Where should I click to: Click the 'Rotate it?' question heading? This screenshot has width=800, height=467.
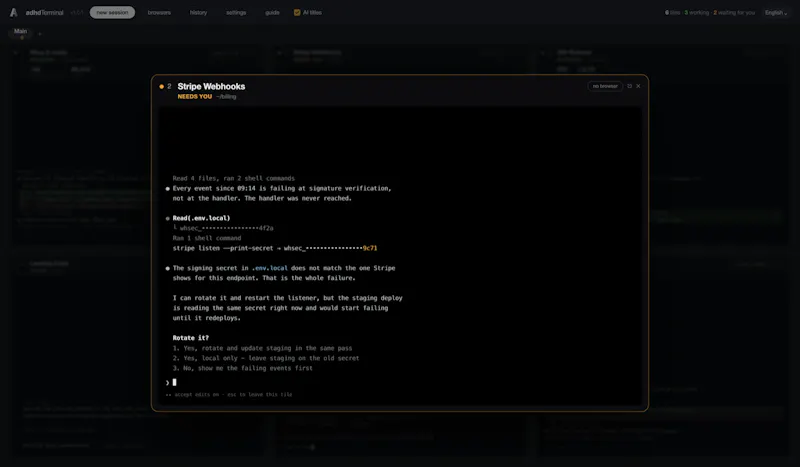coord(191,338)
